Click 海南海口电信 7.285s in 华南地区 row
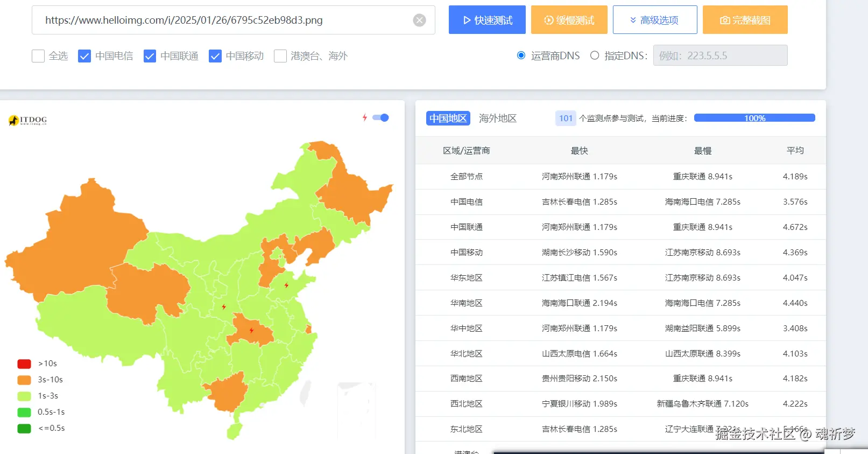This screenshot has width=868, height=454. [x=703, y=303]
